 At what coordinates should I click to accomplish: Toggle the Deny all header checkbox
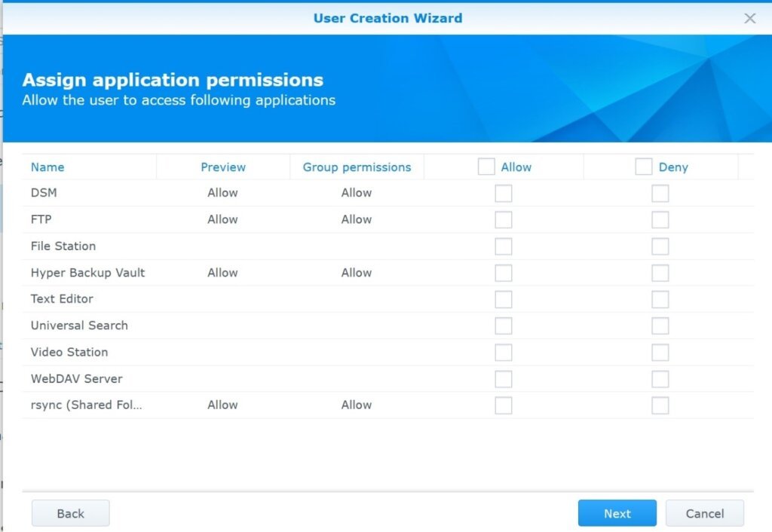643,167
